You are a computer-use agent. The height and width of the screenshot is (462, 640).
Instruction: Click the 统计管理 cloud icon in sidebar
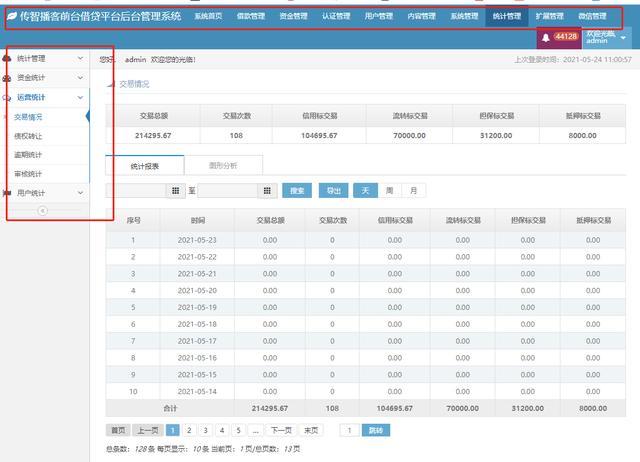[x=7, y=58]
